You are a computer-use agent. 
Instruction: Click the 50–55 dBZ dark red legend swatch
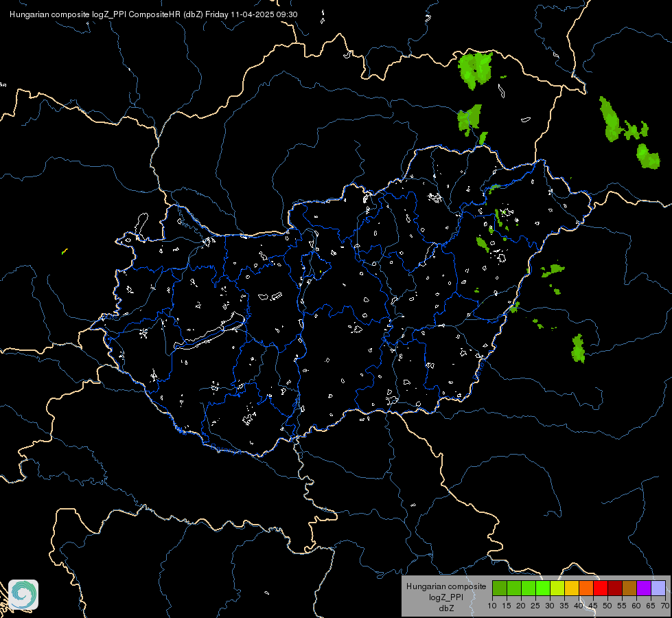[615, 588]
